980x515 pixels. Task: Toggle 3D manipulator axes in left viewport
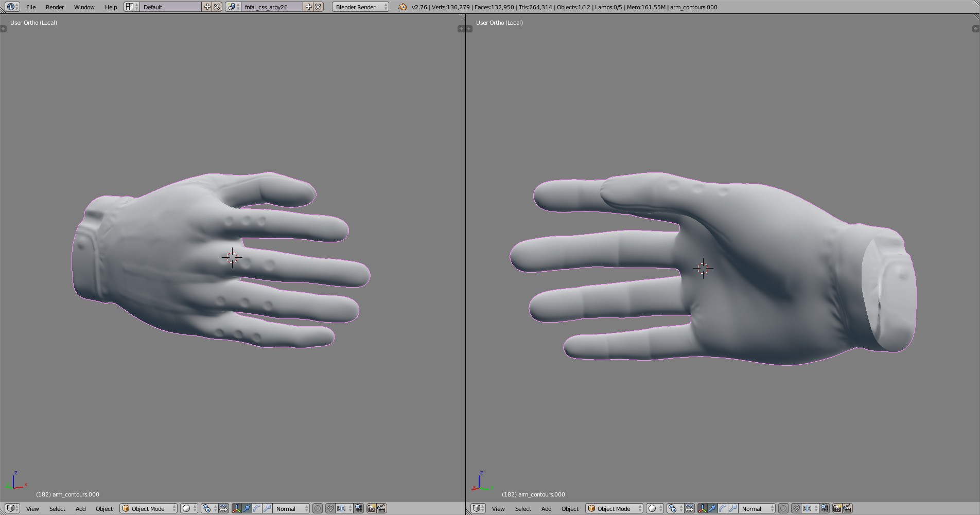237,508
